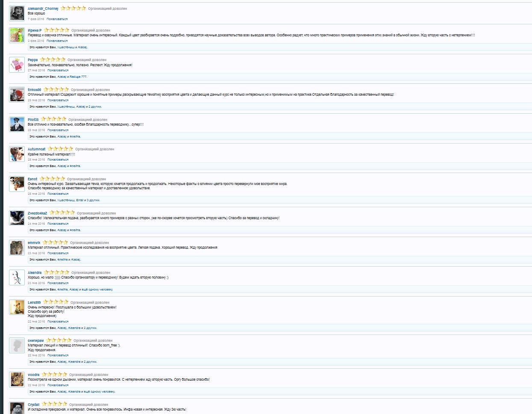532x414 pixels.
Task: Click снигирам's default silhouette avatar
Action: coord(17,346)
